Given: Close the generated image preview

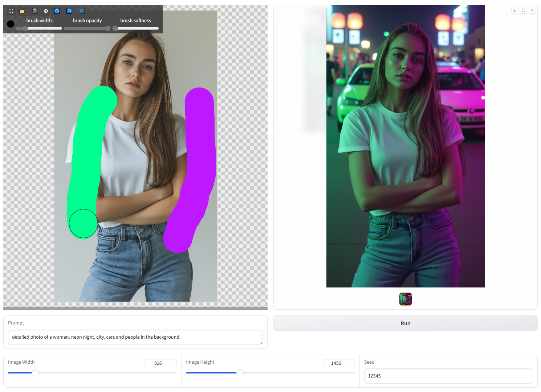Looking at the screenshot, I should point(532,10).
